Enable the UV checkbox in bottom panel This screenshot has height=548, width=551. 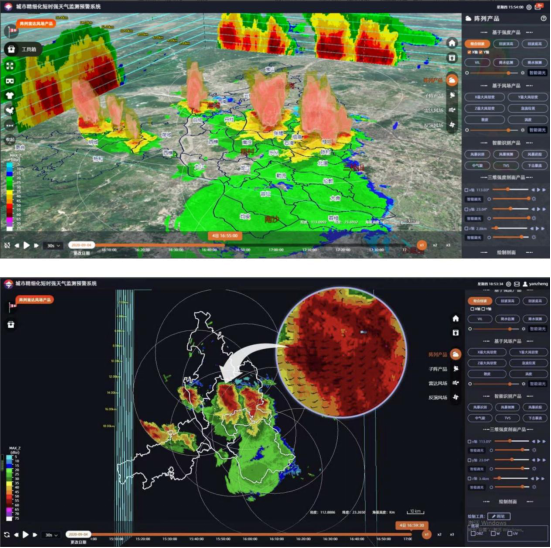point(510,533)
